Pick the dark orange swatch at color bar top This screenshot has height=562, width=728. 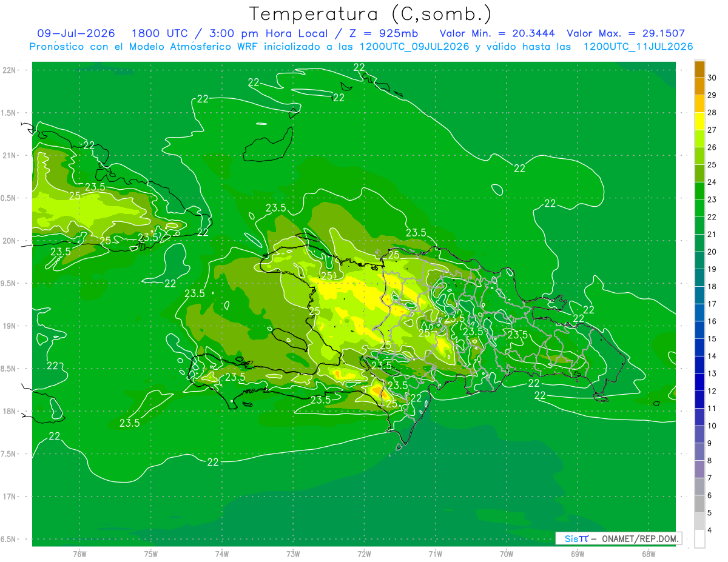point(699,69)
